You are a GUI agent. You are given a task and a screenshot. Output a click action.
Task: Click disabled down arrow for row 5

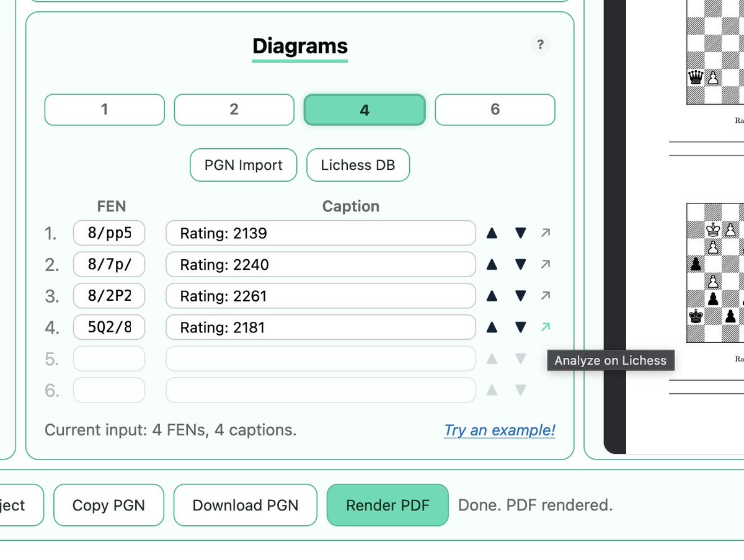click(x=521, y=358)
